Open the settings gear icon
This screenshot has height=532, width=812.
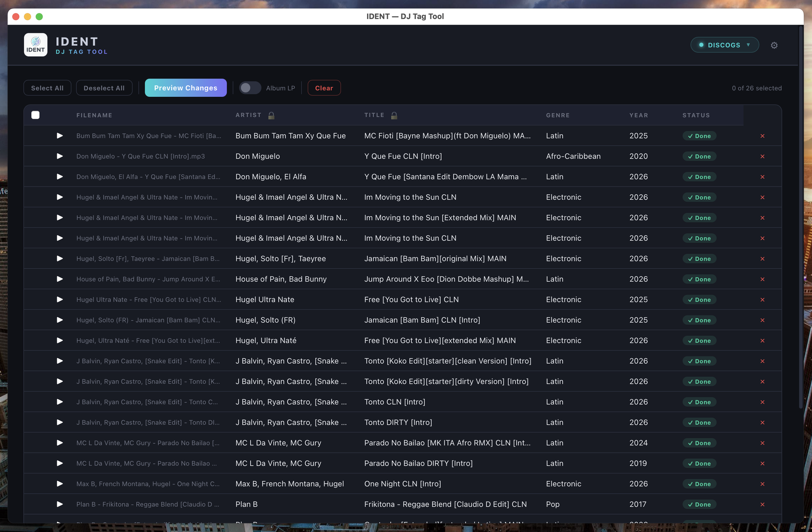tap(774, 45)
